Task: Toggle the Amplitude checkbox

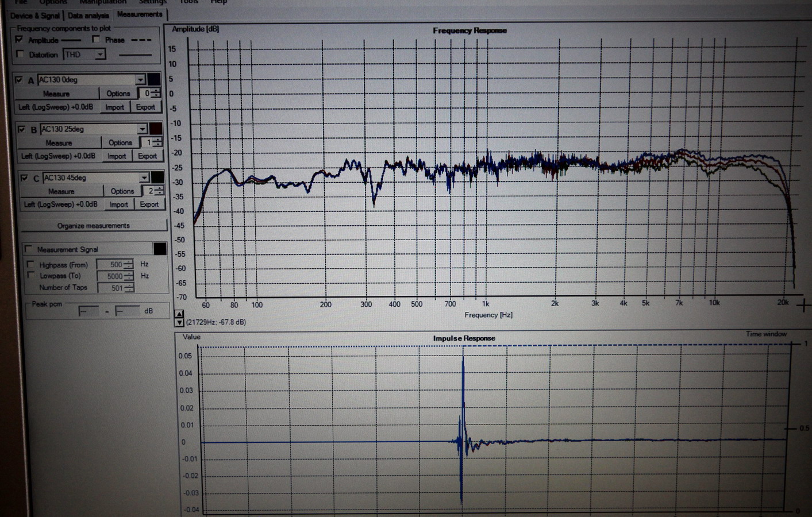Action: tap(19, 39)
